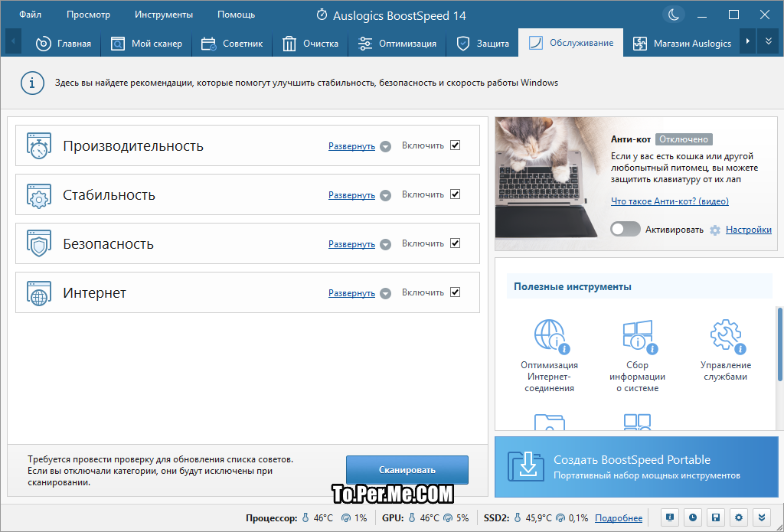Click the Полезные инструменты heading
784x532 pixels.
pyautogui.click(x=573, y=286)
